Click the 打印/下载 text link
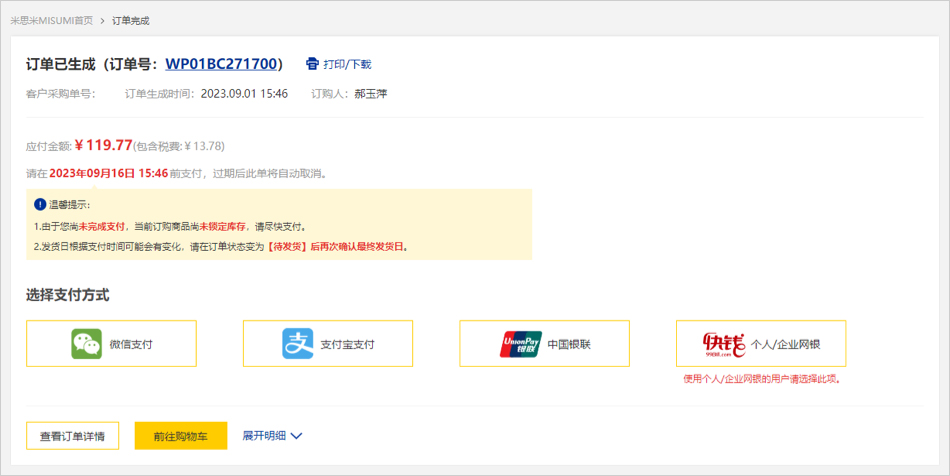Viewport: 950px width, 476px height. [347, 64]
